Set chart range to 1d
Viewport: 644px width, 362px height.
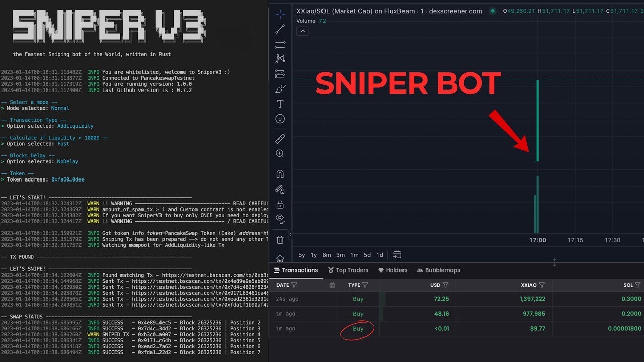pos(380,255)
